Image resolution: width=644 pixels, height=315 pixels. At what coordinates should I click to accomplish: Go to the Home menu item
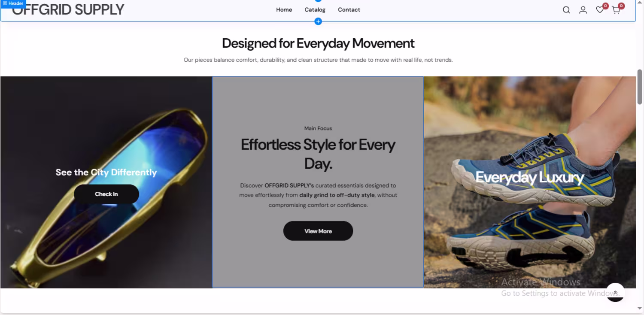284,9
